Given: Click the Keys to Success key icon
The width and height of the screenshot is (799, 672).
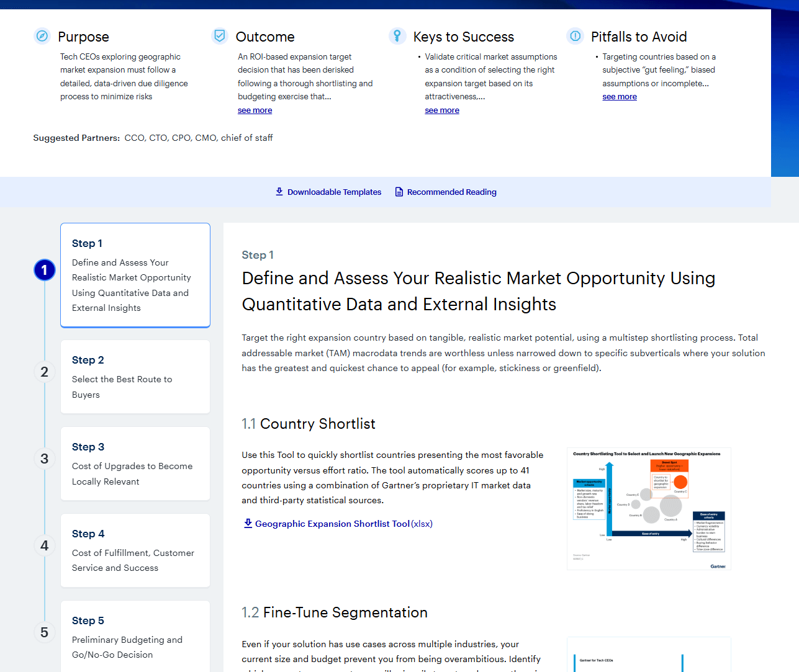Looking at the screenshot, I should point(397,36).
